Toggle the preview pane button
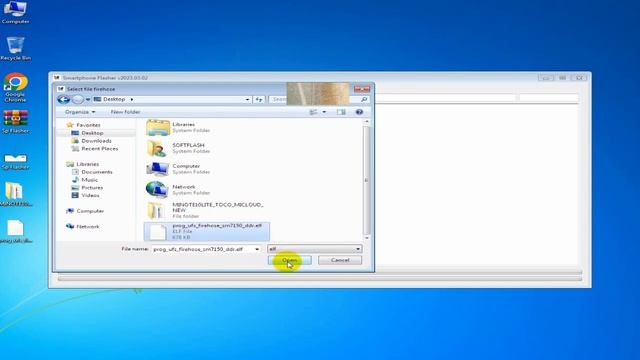 pyautogui.click(x=341, y=112)
